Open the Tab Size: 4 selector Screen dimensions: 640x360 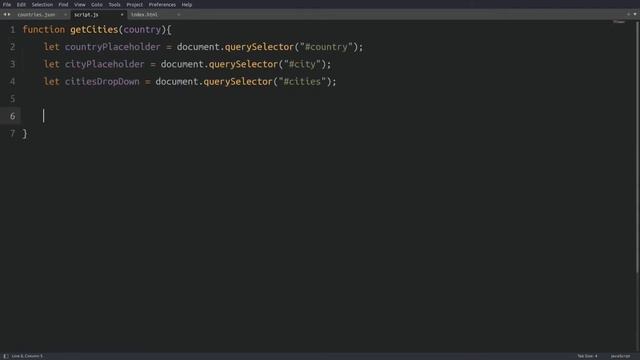pyautogui.click(x=587, y=356)
